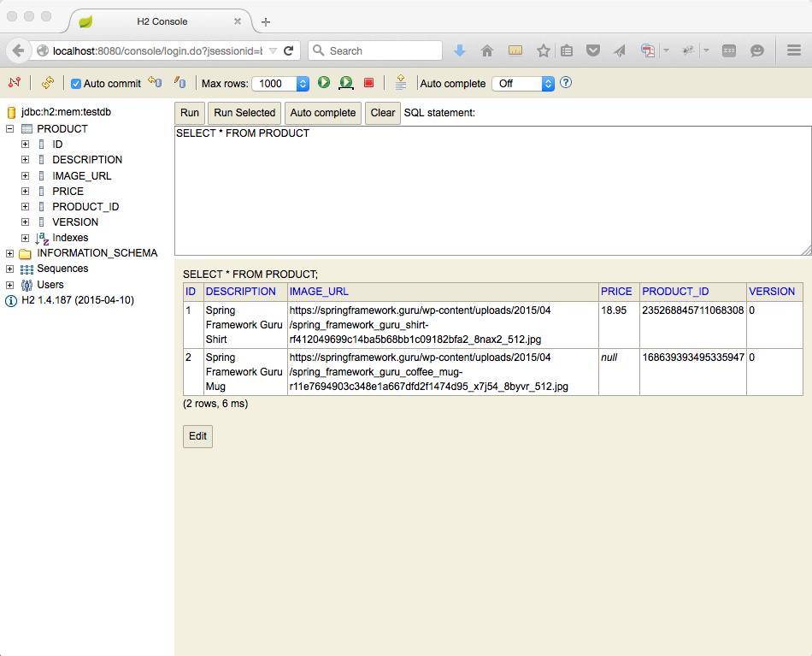This screenshot has height=656, width=812.
Task: Close the H2 Console tab
Action: [x=237, y=21]
